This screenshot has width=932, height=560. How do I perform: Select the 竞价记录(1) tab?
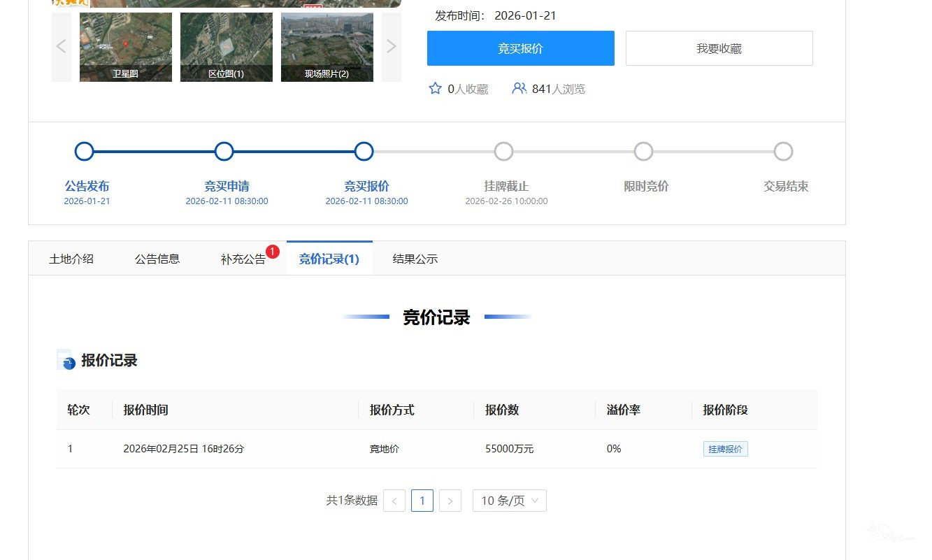(329, 259)
